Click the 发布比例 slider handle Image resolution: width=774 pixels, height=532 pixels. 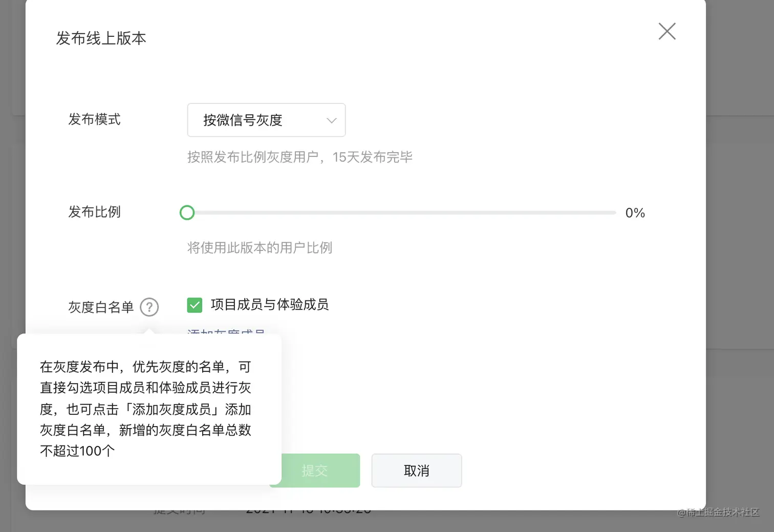click(187, 212)
